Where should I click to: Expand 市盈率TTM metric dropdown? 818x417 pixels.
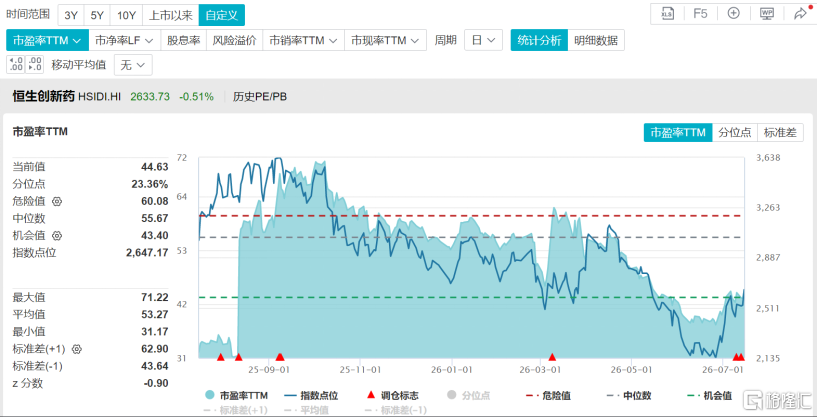pos(47,40)
